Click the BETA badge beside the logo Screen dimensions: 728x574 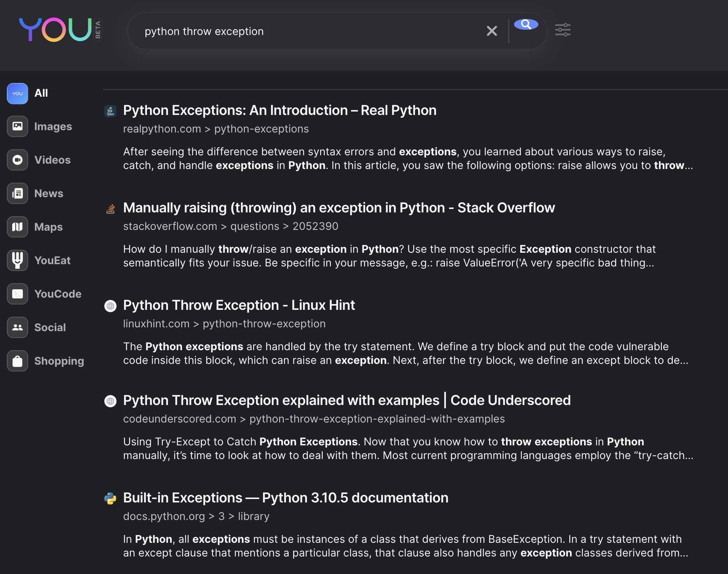point(98,30)
